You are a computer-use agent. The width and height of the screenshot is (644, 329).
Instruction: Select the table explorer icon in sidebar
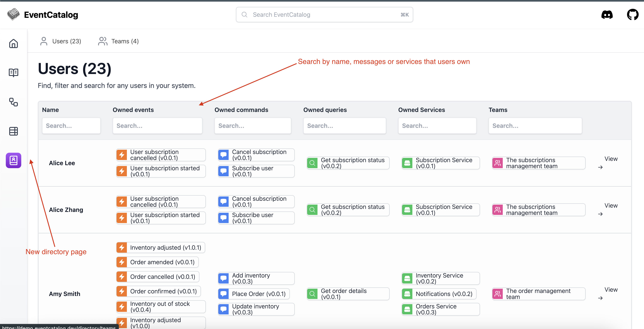(x=13, y=131)
